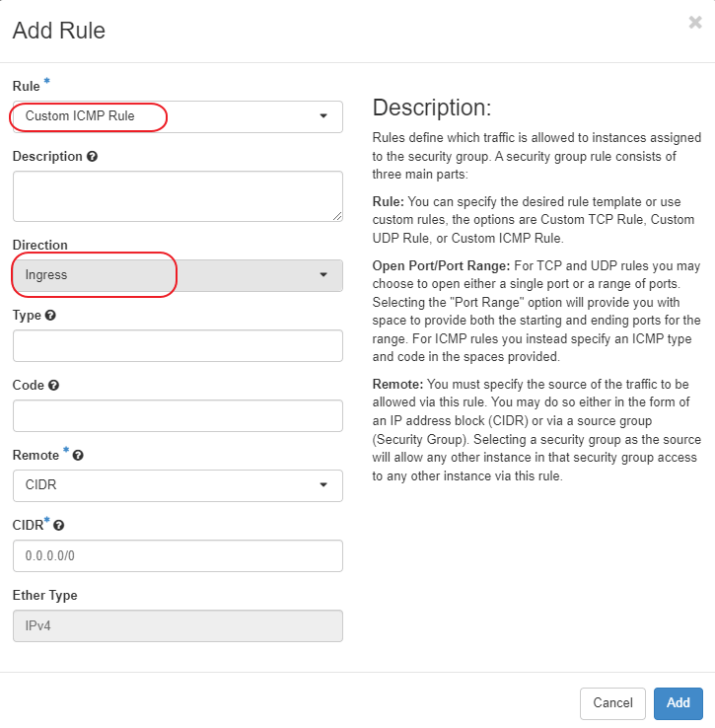The height and width of the screenshot is (728, 715).
Task: Open the Remote dropdown showing CIDR
Action: (178, 485)
